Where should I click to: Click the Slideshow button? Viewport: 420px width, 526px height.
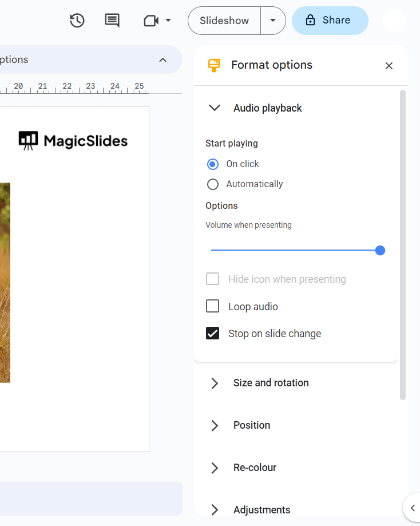coord(224,21)
